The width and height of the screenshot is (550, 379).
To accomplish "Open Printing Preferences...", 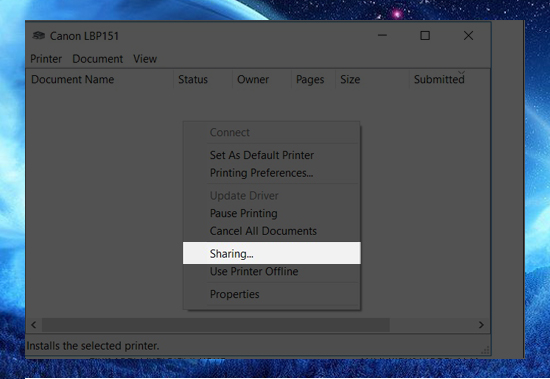I will (x=261, y=173).
